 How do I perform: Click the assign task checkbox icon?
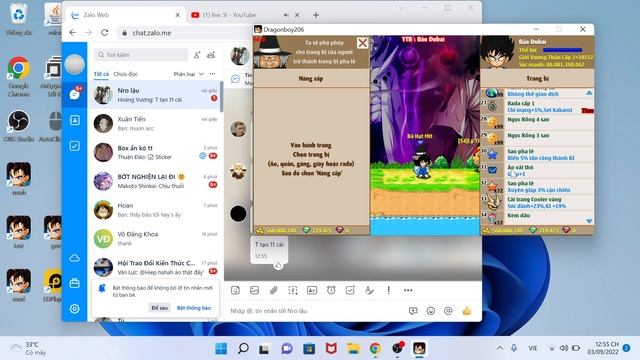(x=350, y=290)
